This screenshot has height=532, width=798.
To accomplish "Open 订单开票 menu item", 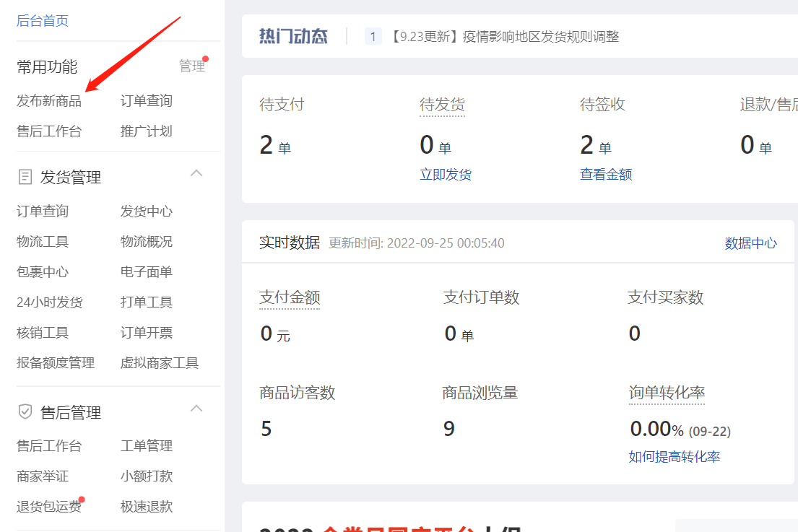I will pyautogui.click(x=147, y=333).
